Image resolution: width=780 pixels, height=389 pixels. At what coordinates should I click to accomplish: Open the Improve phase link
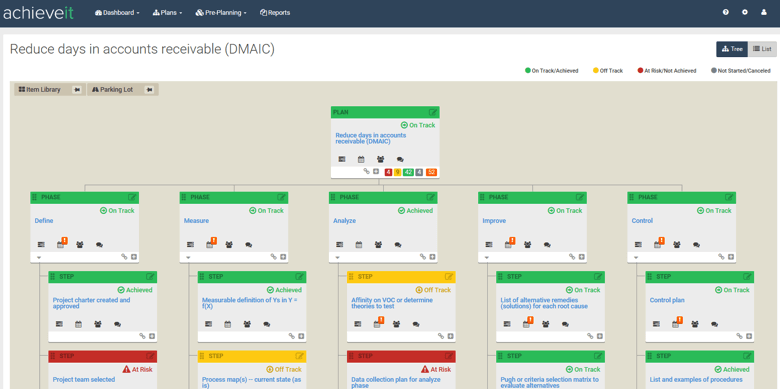point(494,220)
